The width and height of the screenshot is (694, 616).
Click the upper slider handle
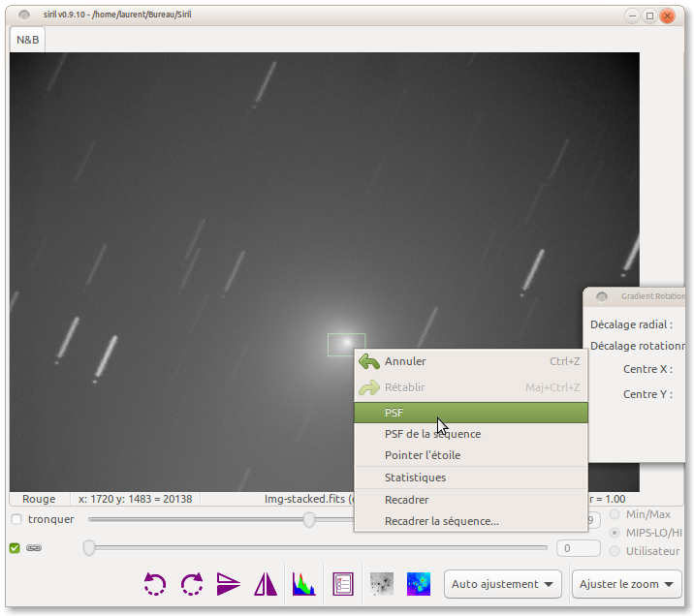(309, 520)
